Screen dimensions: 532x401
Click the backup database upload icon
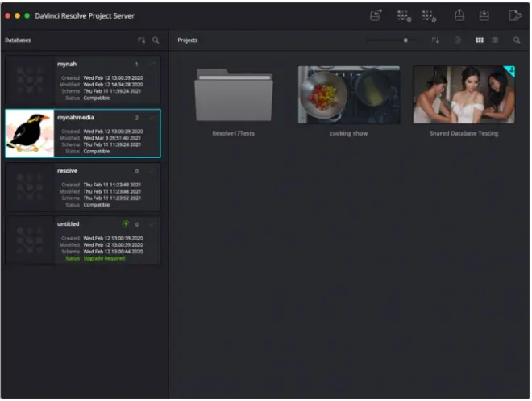[x=459, y=15]
